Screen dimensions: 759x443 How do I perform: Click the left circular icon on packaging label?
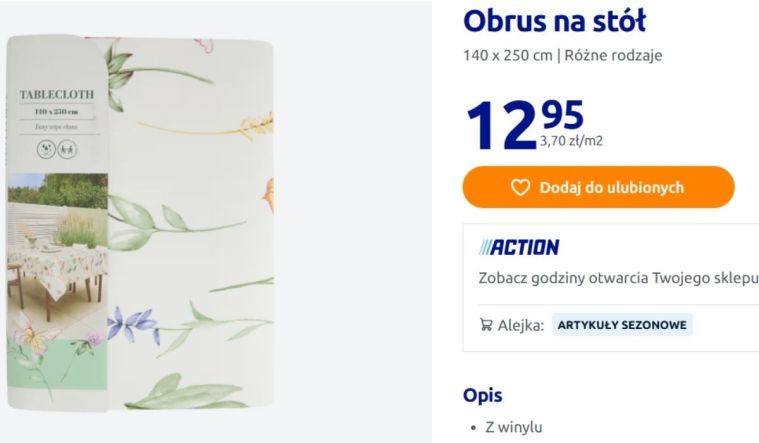45,149
